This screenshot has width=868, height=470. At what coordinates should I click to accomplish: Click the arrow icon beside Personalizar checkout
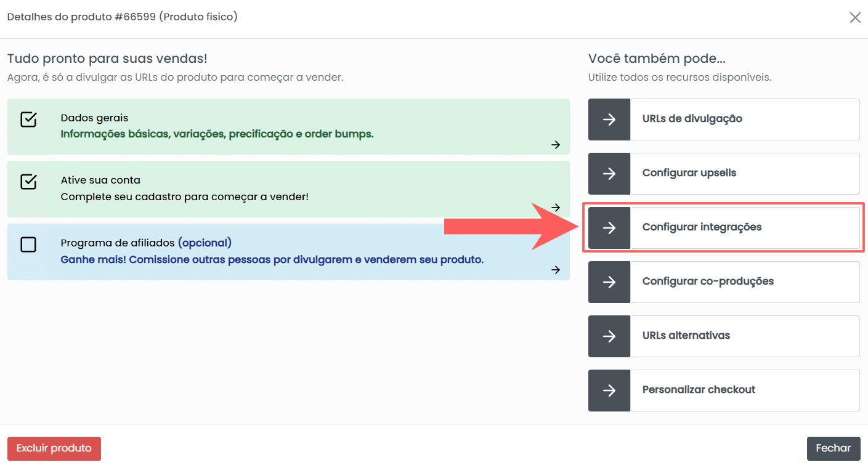click(x=609, y=391)
